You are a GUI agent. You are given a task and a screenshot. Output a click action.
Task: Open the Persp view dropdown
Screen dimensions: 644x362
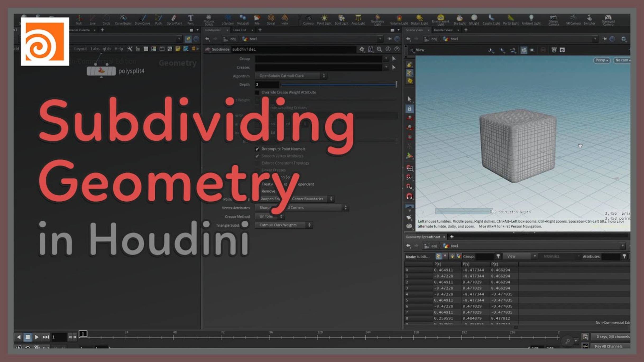602,60
